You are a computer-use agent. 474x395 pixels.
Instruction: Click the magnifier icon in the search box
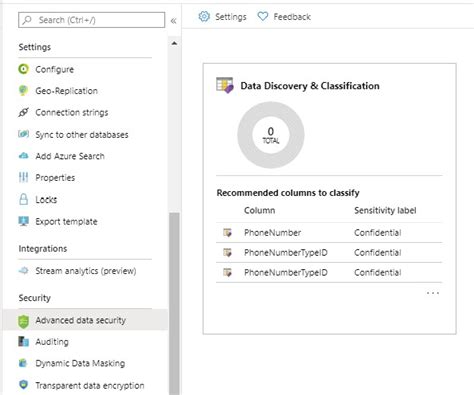click(x=27, y=20)
